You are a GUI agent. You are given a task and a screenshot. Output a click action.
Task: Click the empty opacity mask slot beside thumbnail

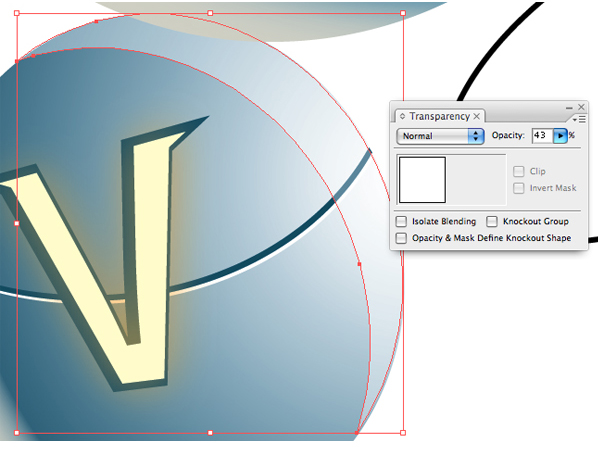[x=476, y=180]
